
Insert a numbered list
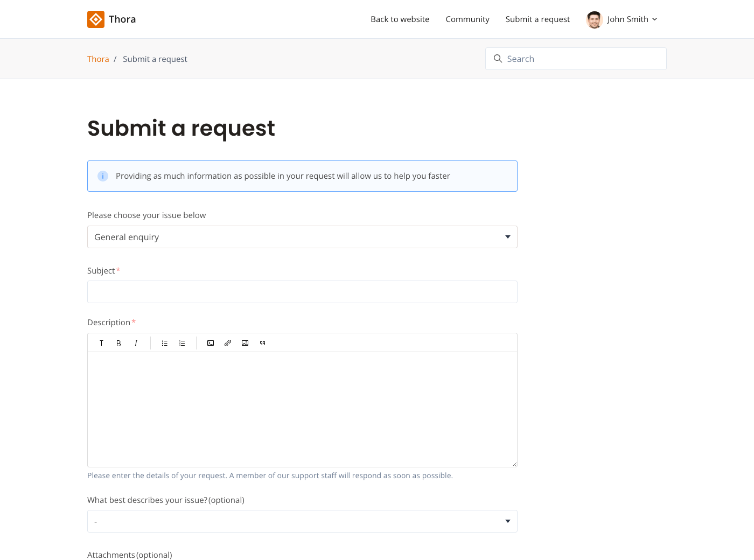[182, 343]
